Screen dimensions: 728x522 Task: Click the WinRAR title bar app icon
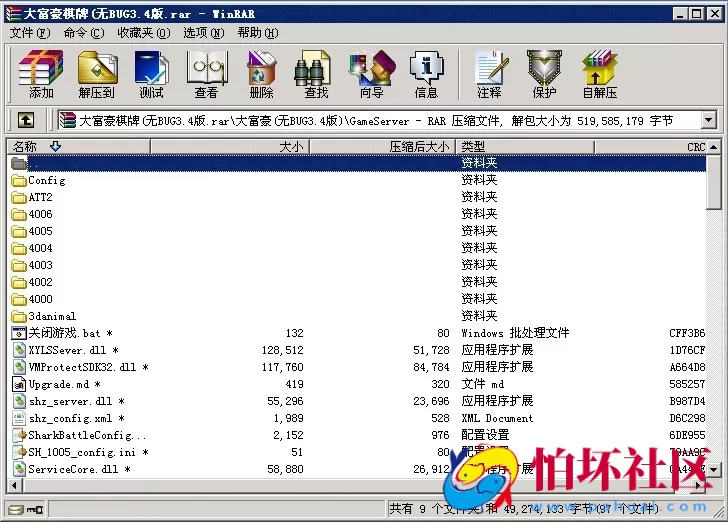[13, 13]
